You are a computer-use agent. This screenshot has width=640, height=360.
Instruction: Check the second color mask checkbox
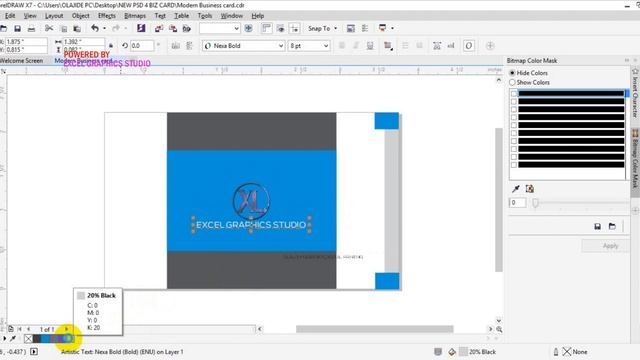514,102
